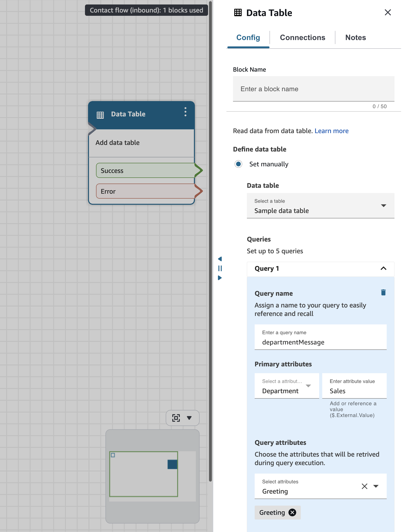Collapse the panel using the left arrow icon
The width and height of the screenshot is (402, 532).
click(220, 259)
